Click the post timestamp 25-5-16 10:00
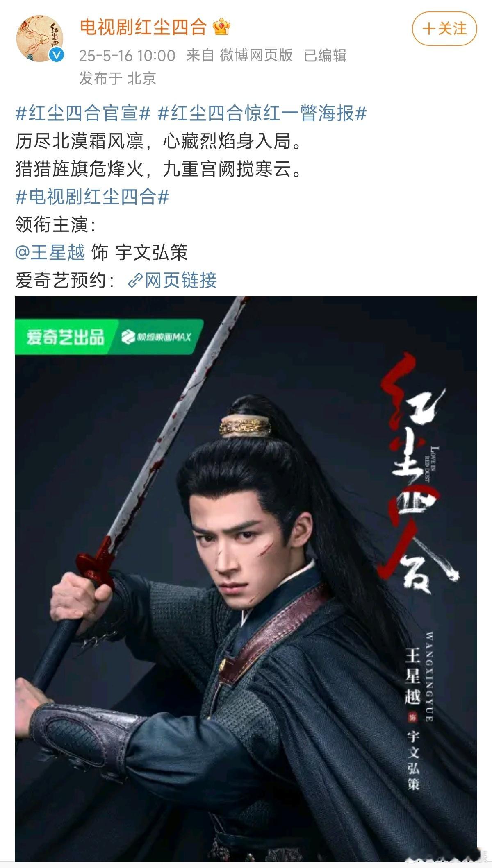 coord(127,55)
